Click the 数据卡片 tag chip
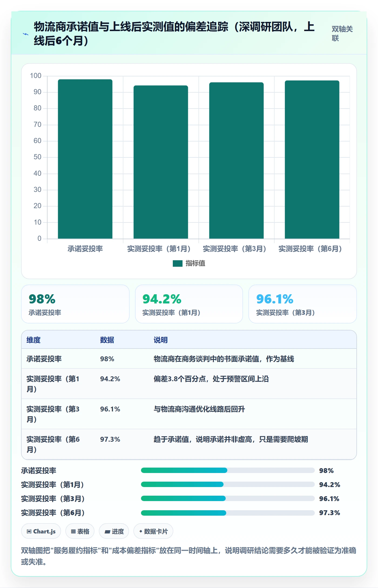Screen dimensions: 378x588 (x=153, y=531)
